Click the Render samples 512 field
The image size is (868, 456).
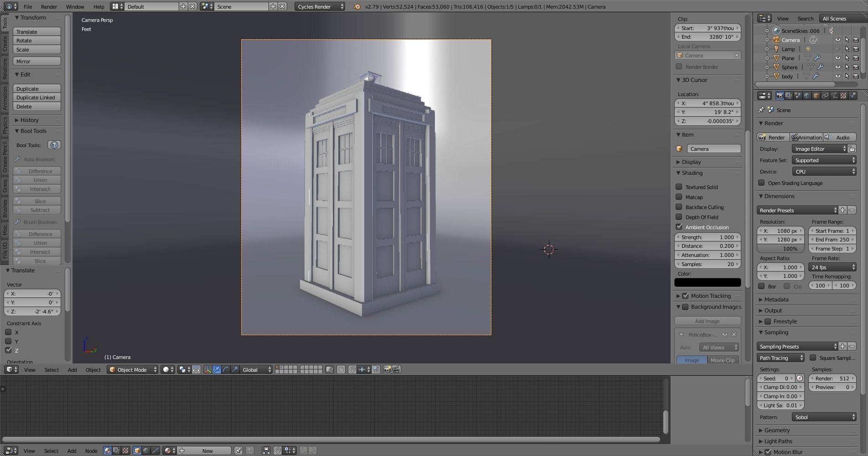pos(832,378)
